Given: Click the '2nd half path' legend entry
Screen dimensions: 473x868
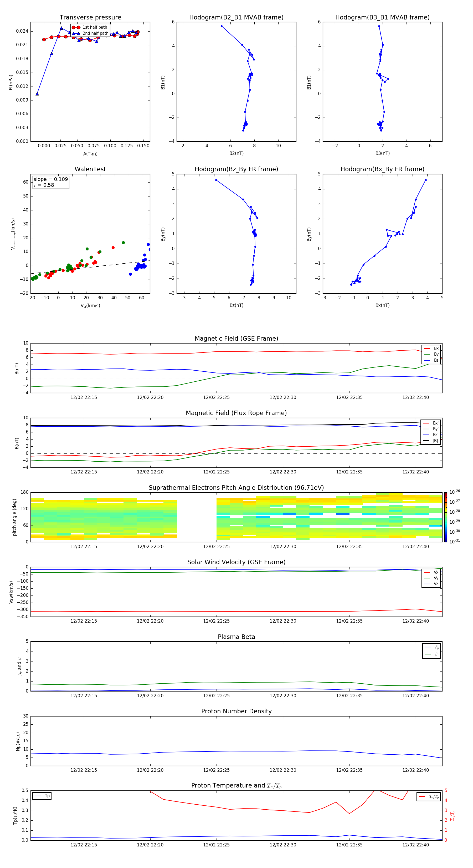Looking at the screenshot, I should click(90, 33).
